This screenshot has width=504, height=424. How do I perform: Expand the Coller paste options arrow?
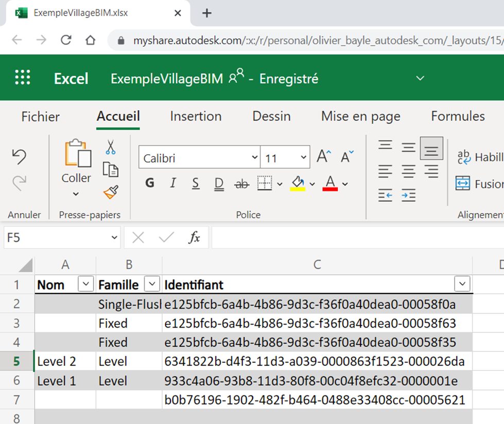coord(76,193)
